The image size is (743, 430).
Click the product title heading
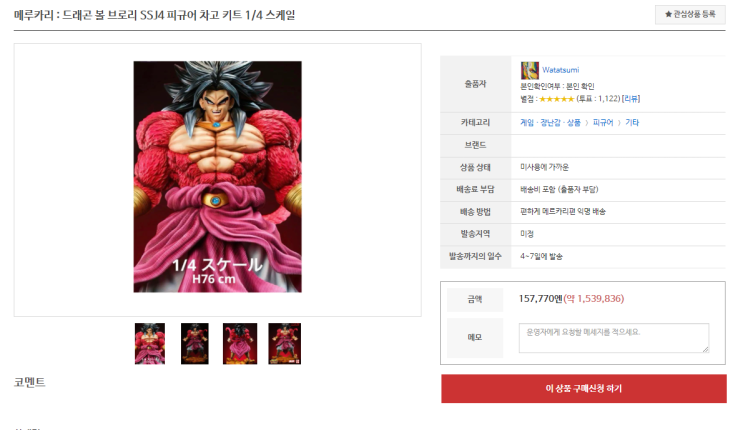pos(154,15)
